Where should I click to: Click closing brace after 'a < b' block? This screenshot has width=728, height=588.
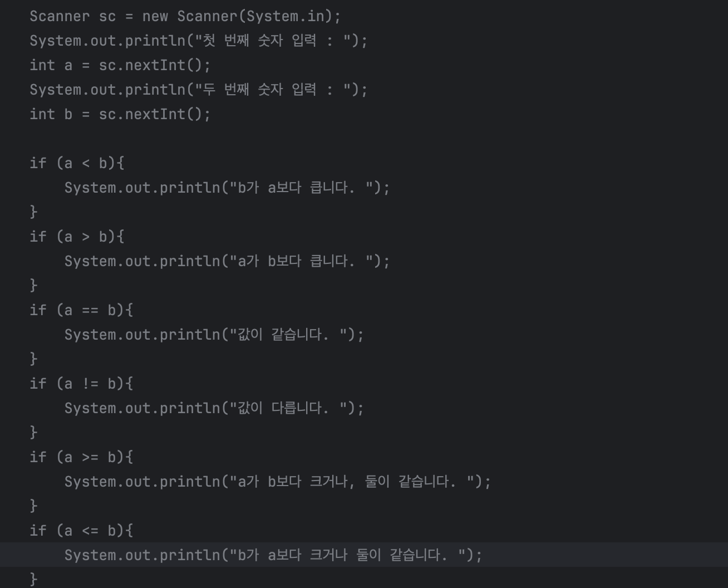33,212
